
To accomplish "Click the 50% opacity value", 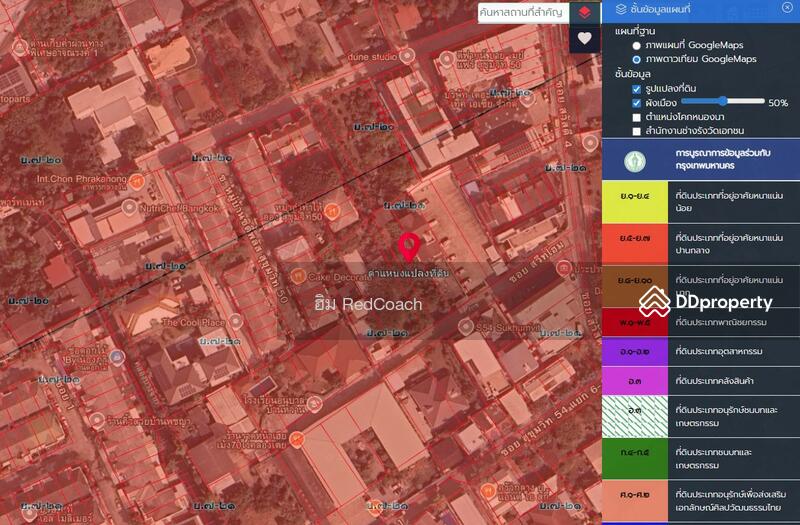I will pos(778,103).
